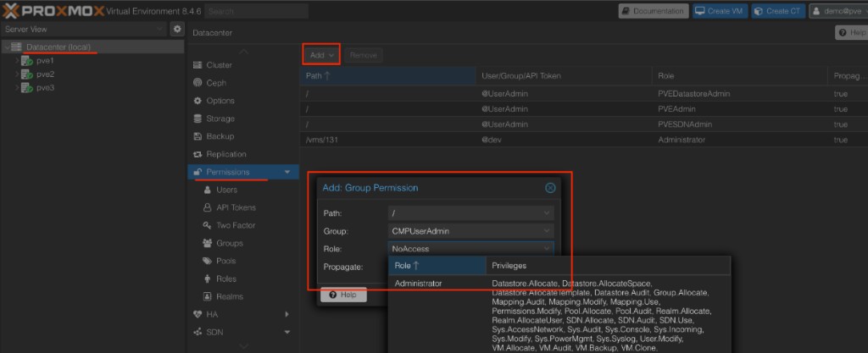This screenshot has height=353, width=868.
Task: Select the PVEDatastoreAdmin permission row
Action: (583, 94)
